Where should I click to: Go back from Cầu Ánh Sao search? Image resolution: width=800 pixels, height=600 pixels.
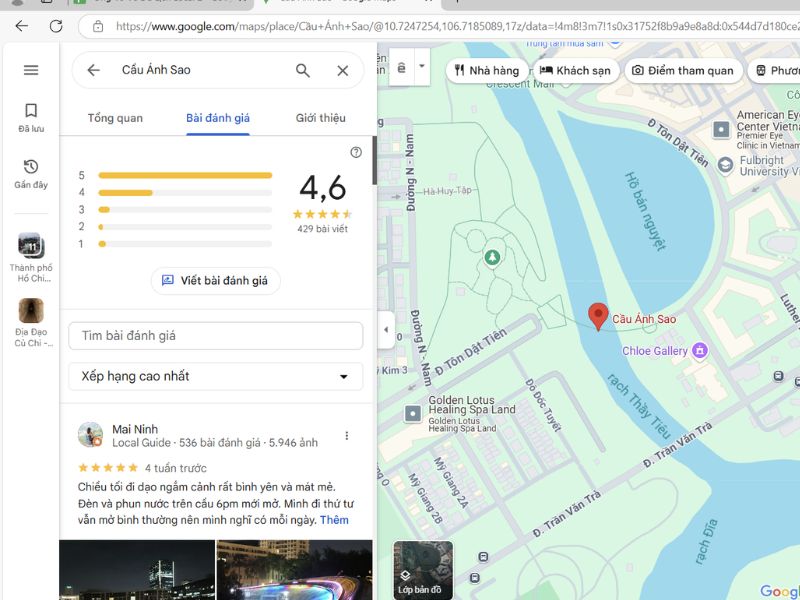(93, 70)
